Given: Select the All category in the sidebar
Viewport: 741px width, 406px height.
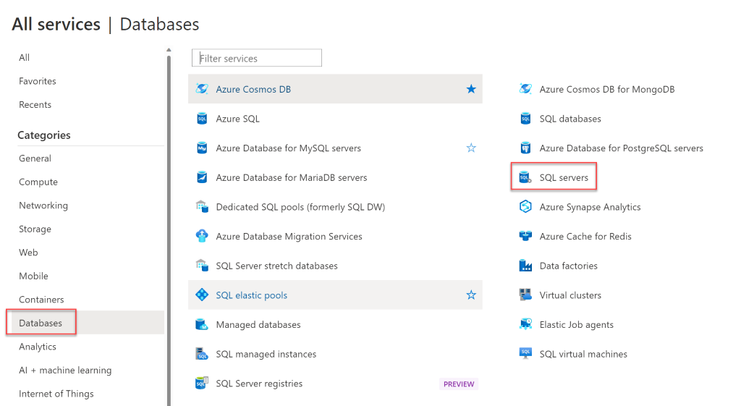Looking at the screenshot, I should [24, 58].
